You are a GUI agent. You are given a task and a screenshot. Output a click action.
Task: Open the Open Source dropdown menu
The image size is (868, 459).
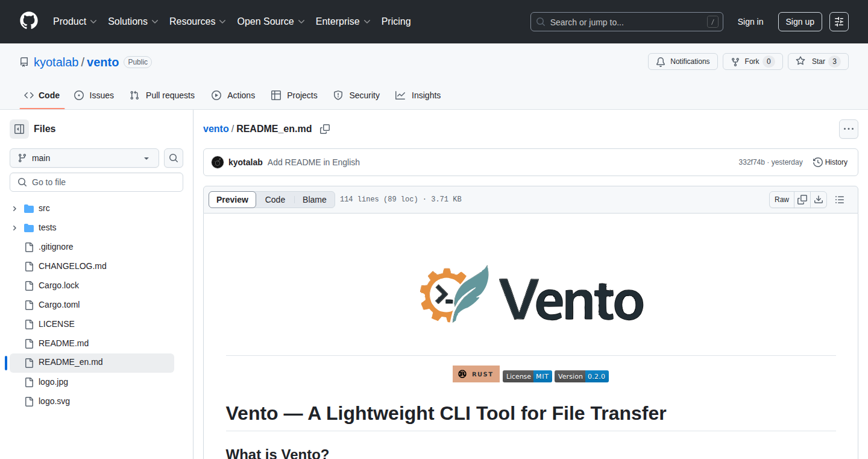pos(271,22)
